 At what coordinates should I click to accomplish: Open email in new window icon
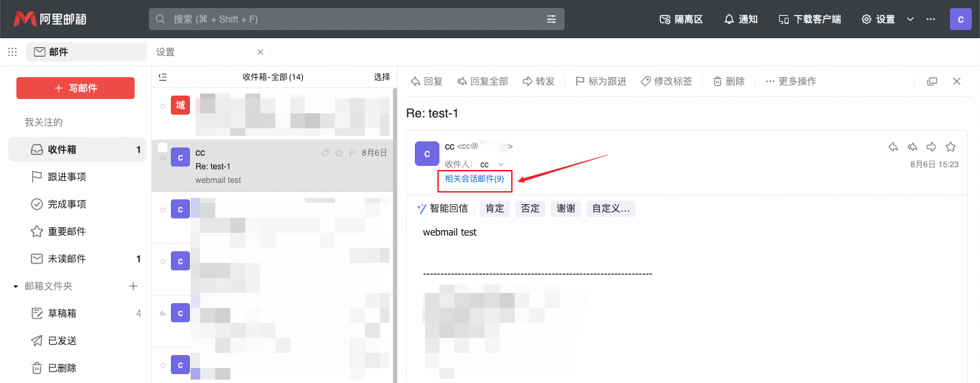(932, 81)
